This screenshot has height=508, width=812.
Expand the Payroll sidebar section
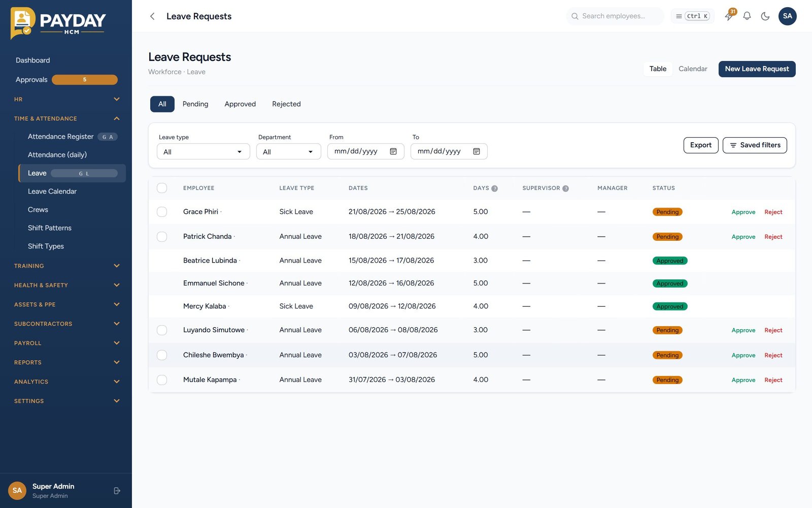(x=66, y=343)
